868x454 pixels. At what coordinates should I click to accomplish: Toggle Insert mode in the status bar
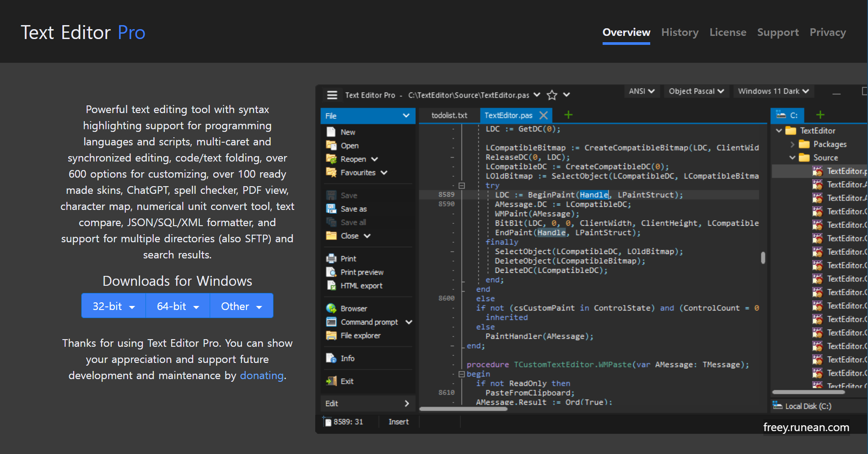(399, 421)
